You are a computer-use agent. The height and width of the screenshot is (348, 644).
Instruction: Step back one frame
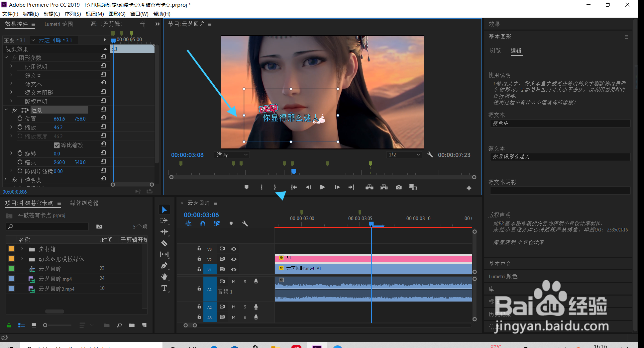click(308, 187)
